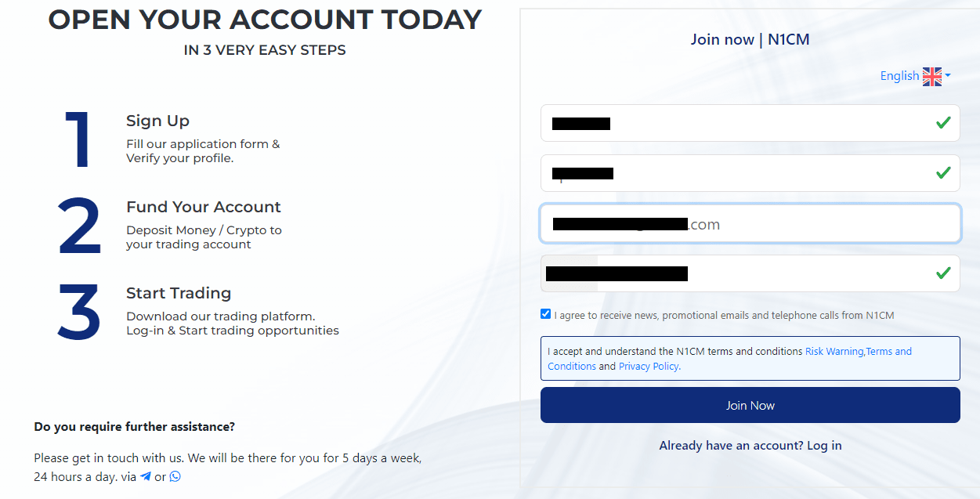980x499 pixels.
Task: Focus the email address input field
Action: 750,224
